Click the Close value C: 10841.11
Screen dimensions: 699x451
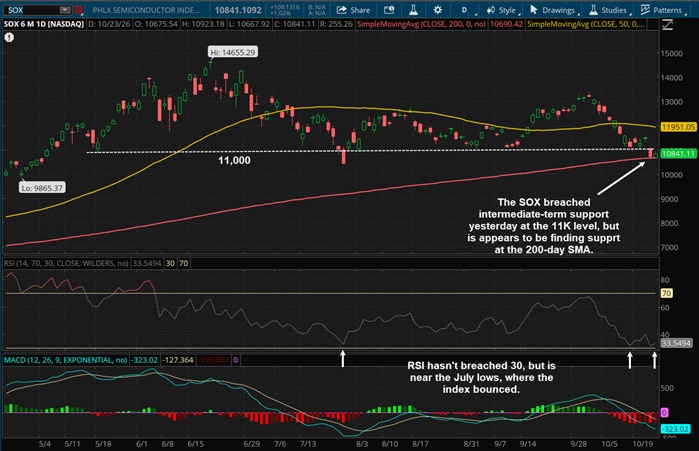coord(295,24)
